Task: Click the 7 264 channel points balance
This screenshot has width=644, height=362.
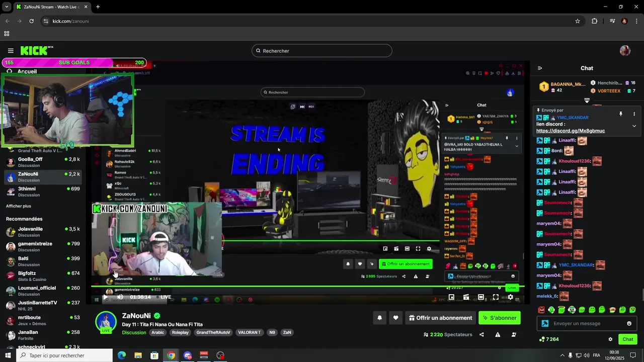Action: tap(549, 339)
